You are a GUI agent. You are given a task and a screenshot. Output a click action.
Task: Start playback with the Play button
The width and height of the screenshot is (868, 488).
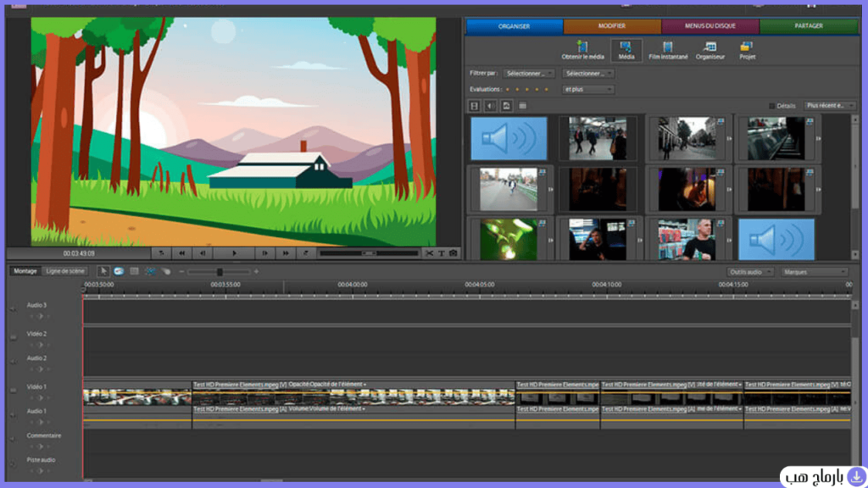[234, 253]
